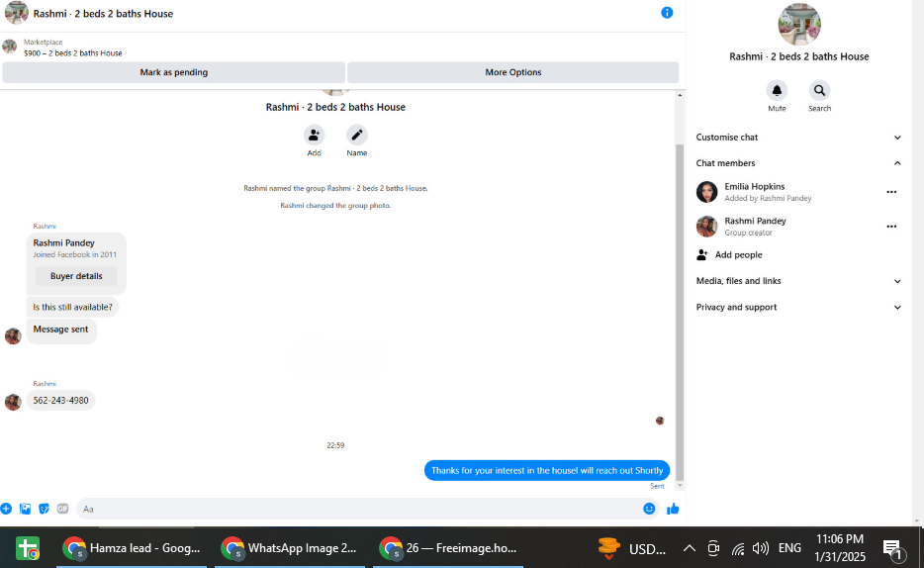Open Freeimage.host Chrome taskbar window
Image resolution: width=924 pixels, height=568 pixels.
tap(448, 548)
